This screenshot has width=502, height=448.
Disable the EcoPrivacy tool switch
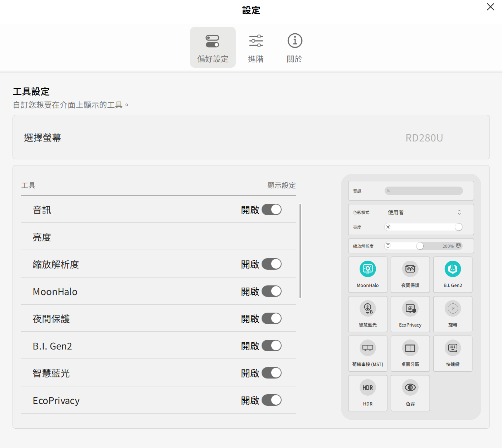click(272, 400)
